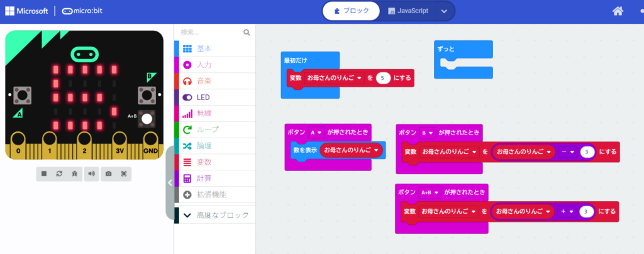This screenshot has width=644, height=254.
Task: Click the Microsoft logo
Action: click(26, 11)
